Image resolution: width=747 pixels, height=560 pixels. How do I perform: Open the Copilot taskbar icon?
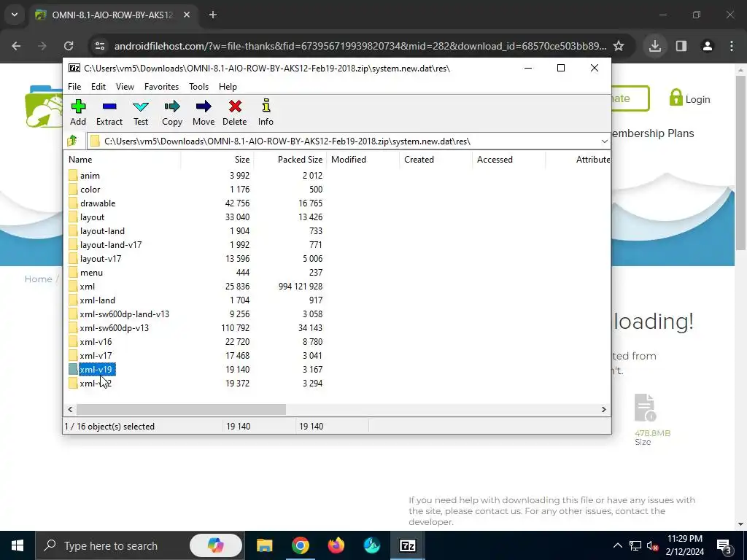coord(215,545)
